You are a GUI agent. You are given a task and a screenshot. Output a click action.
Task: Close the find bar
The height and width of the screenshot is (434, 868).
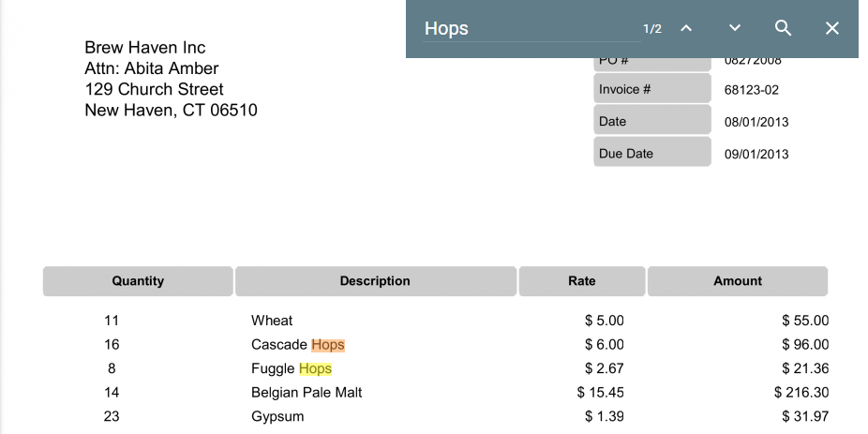832,28
